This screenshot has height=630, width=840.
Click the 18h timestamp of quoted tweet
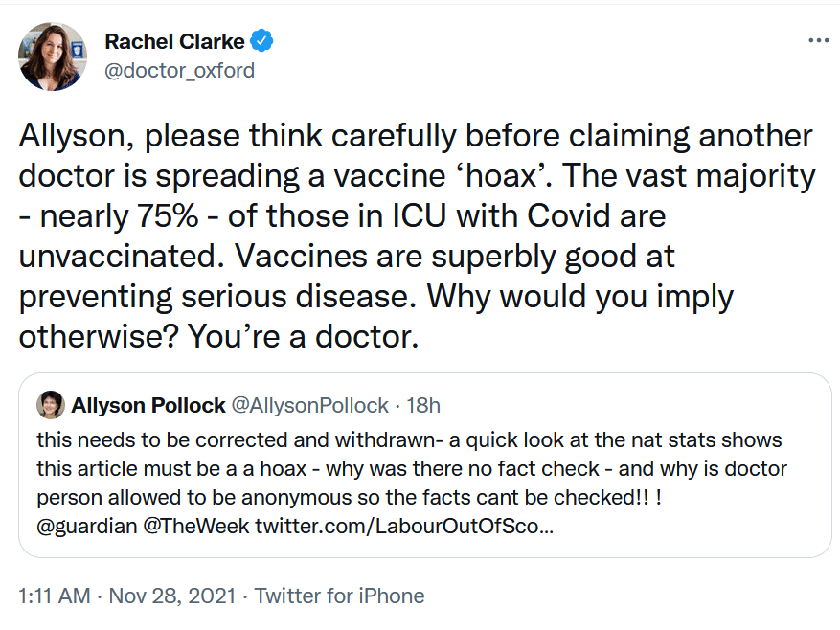pos(423,406)
